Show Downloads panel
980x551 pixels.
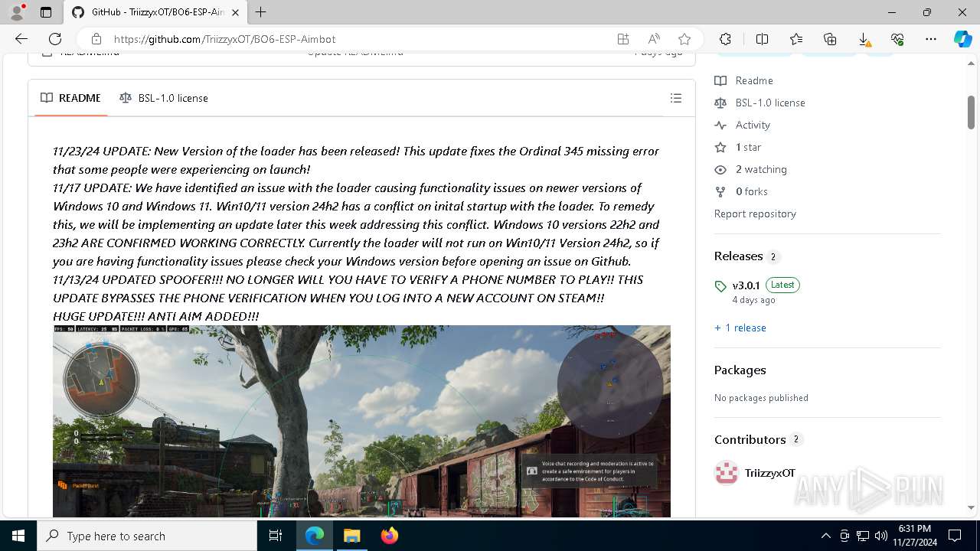[864, 39]
